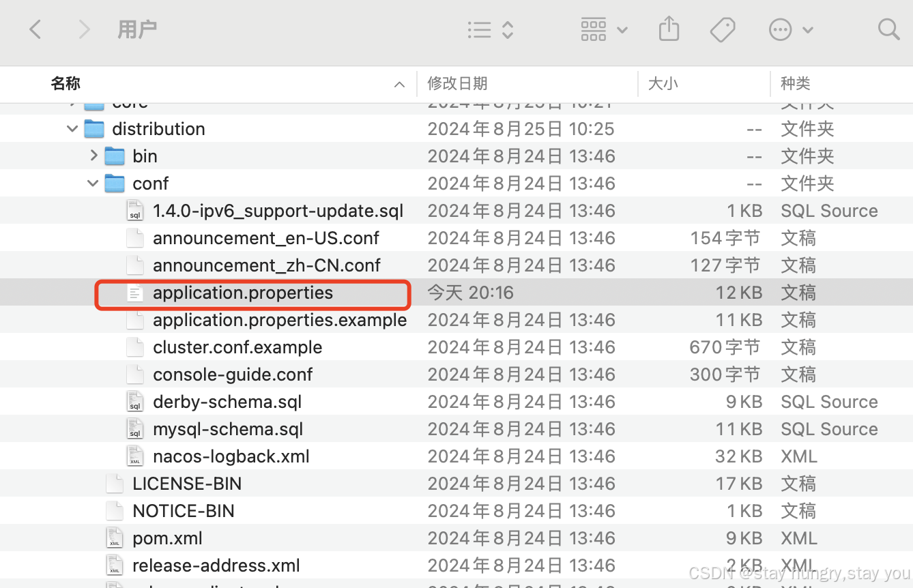Select the announcement_zh-CN.conf file icon

coord(135,265)
